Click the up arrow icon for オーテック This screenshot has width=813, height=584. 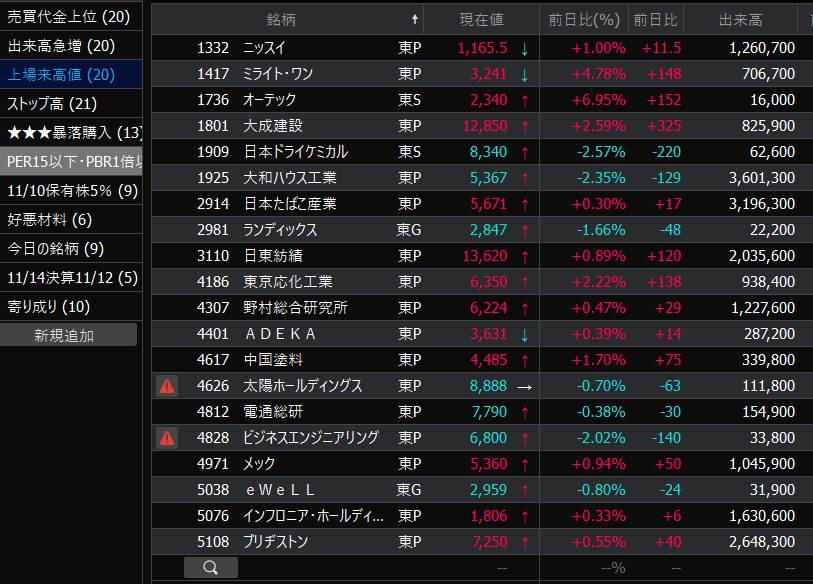(524, 100)
